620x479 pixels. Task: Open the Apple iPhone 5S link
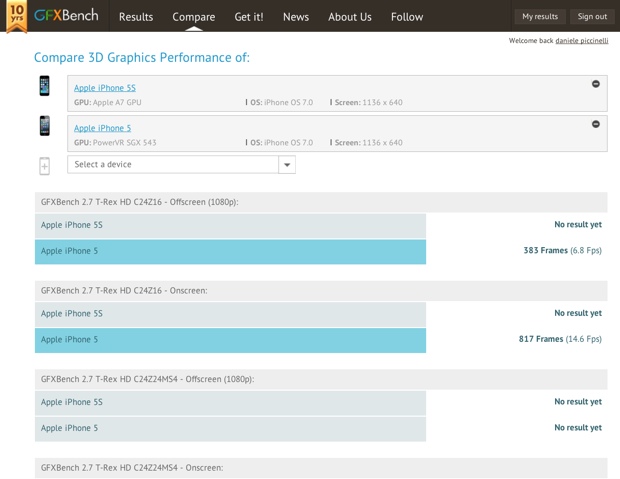coord(105,88)
